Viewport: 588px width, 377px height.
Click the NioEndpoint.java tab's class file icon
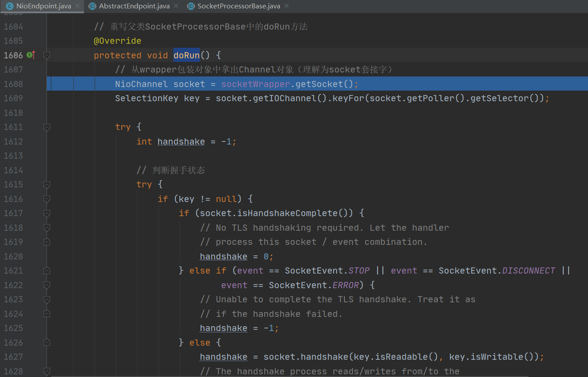pyautogui.click(x=9, y=6)
